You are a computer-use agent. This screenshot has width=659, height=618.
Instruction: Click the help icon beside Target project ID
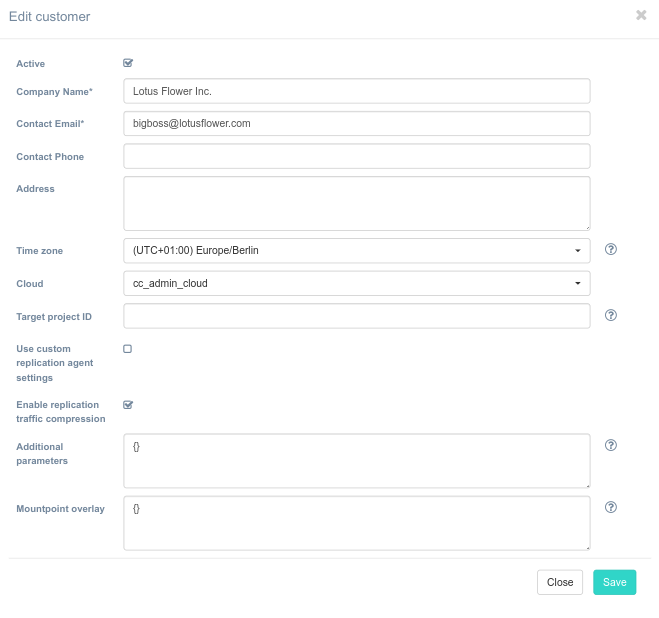[611, 315]
